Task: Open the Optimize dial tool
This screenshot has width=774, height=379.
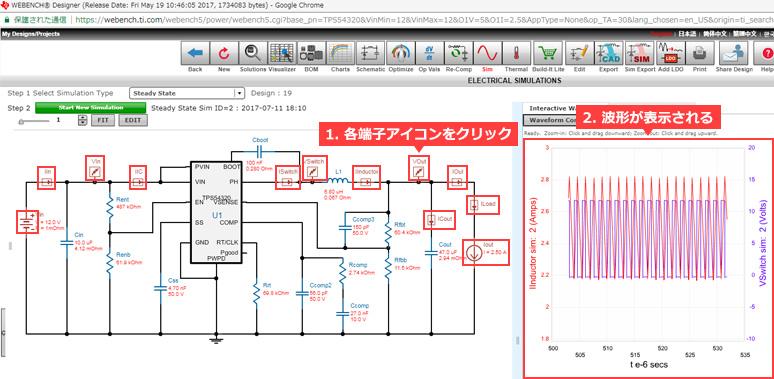Action: point(400,53)
